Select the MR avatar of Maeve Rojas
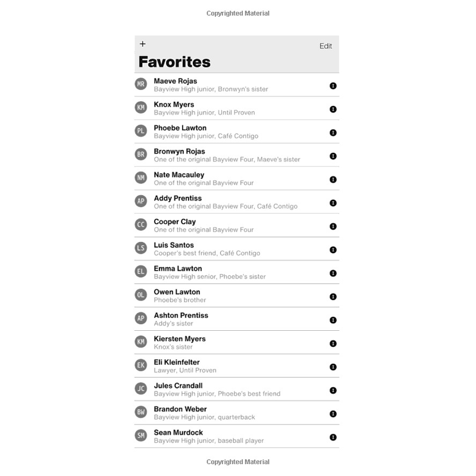The image size is (476, 476). [141, 84]
